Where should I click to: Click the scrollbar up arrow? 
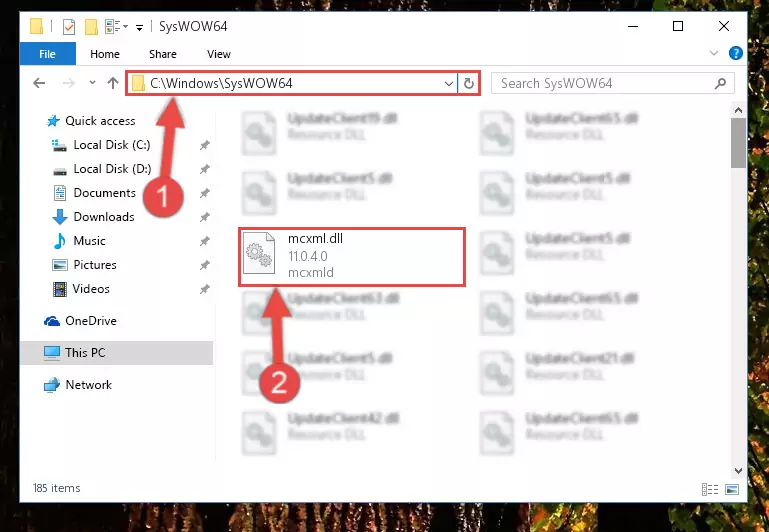coord(738,110)
